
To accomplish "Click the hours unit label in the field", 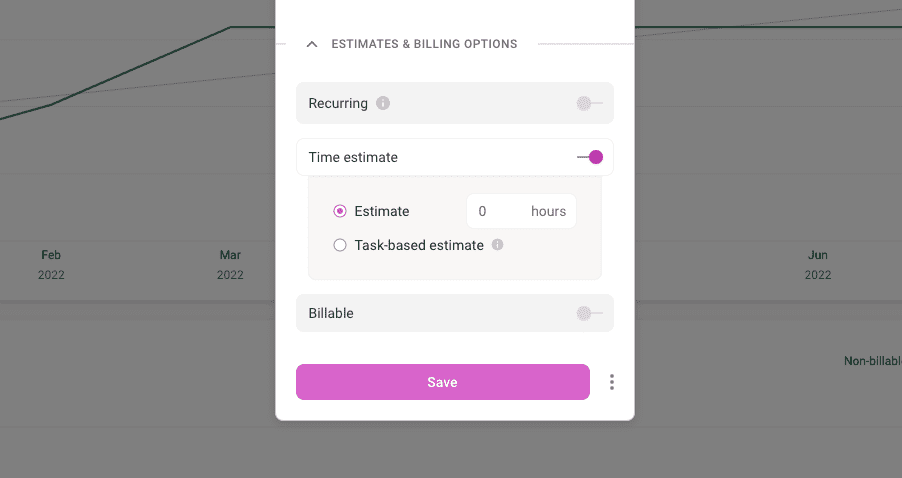I will [x=548, y=211].
